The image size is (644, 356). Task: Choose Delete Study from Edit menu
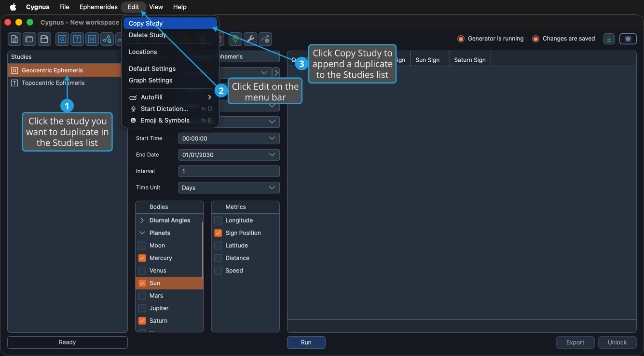170,35
